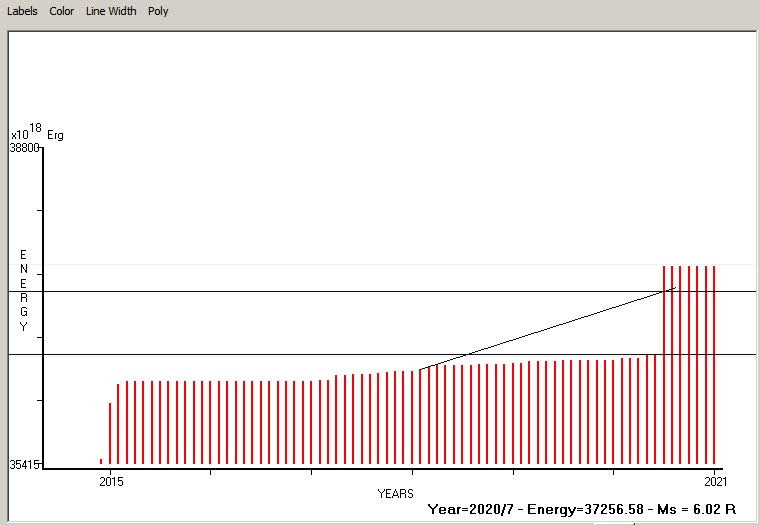Click the upper horizontal black line
760x525 pixels.
pos(300,292)
